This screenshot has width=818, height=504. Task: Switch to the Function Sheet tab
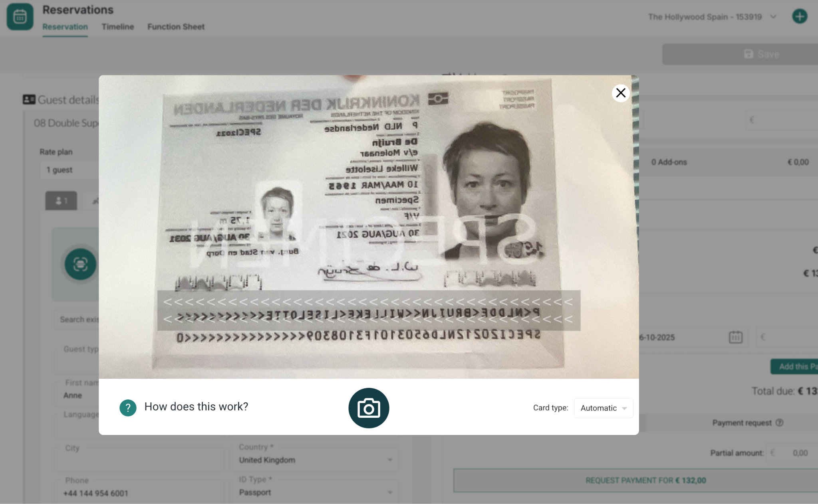pyautogui.click(x=176, y=27)
